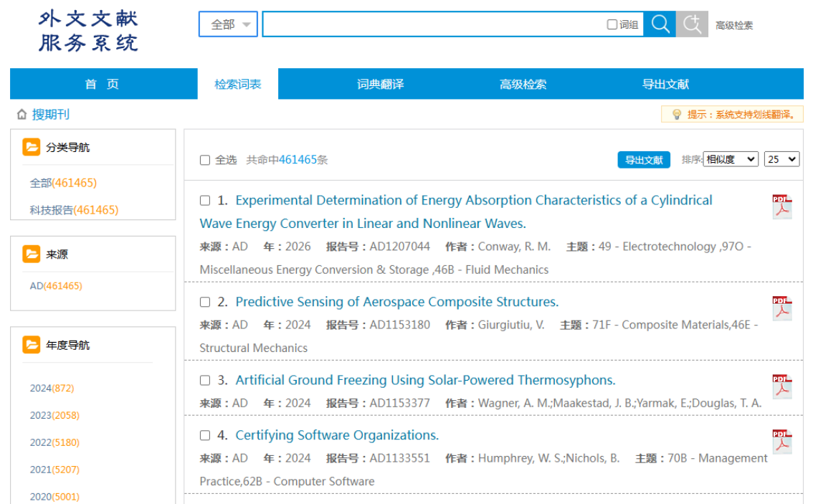Click report number AD1153180
Image resolution: width=813 pixels, height=504 pixels.
click(400, 325)
